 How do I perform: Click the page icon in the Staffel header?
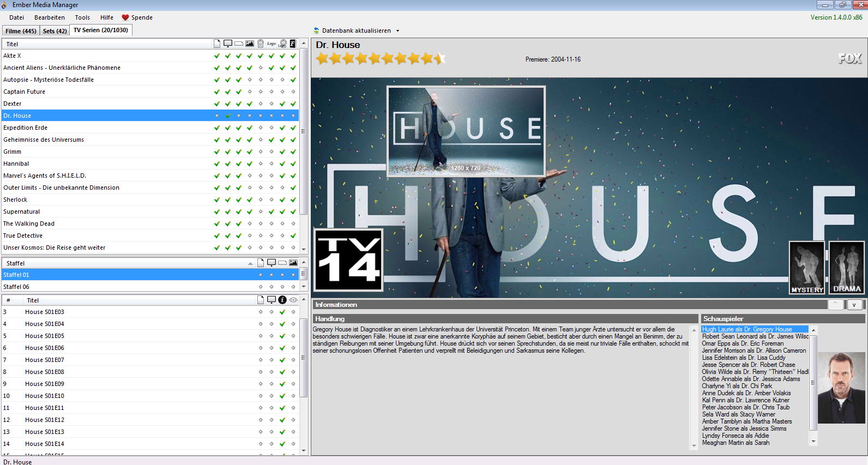click(261, 263)
